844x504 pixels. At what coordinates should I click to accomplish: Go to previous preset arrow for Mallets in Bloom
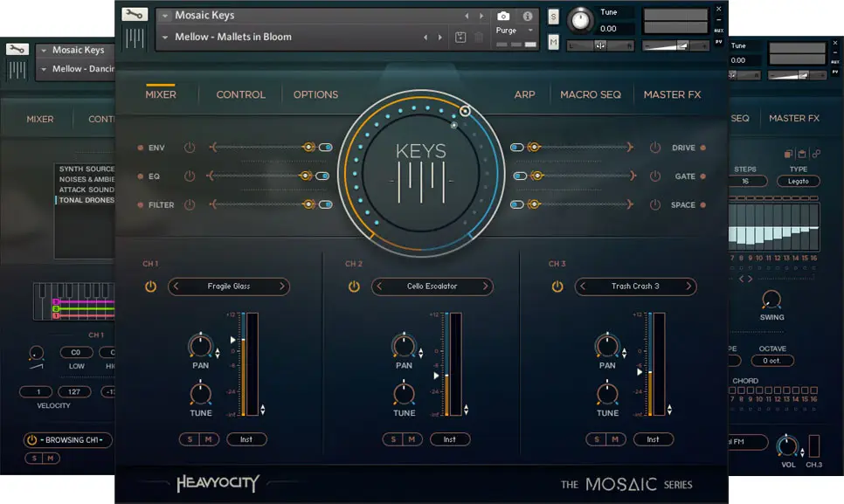[x=425, y=37]
